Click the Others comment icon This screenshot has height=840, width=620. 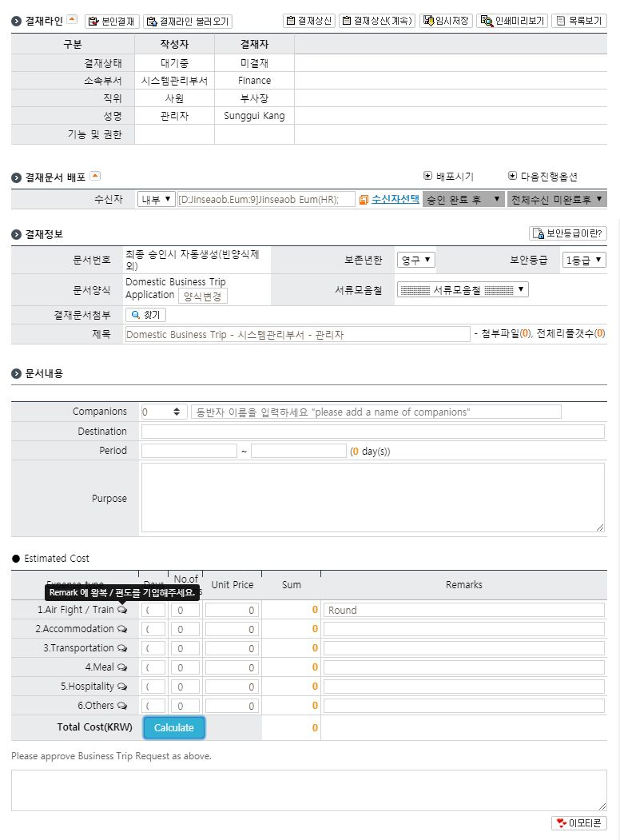click(x=122, y=706)
